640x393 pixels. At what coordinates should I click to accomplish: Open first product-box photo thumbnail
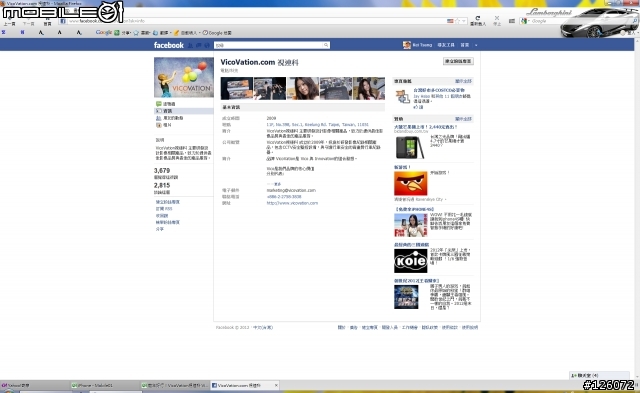[x=237, y=88]
